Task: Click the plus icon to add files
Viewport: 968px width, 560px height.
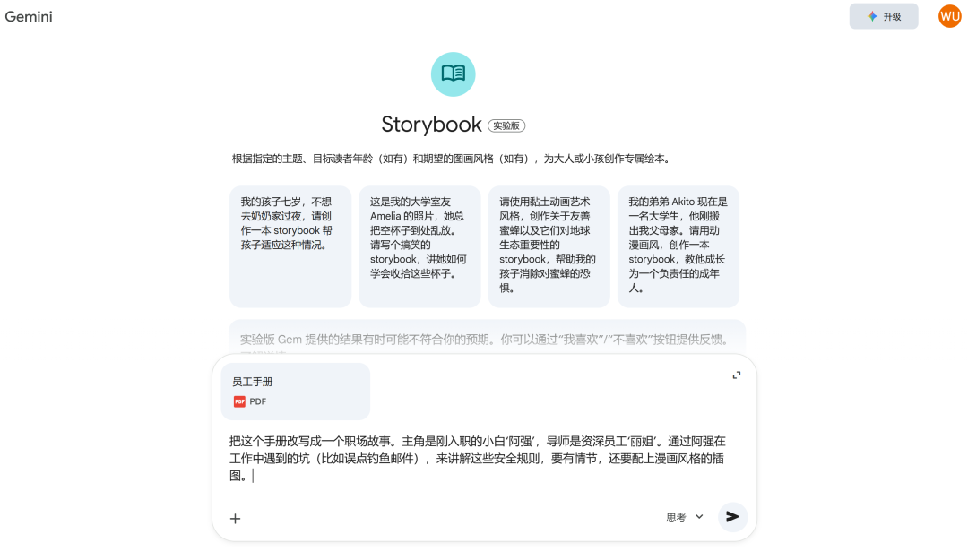Action: coord(235,519)
